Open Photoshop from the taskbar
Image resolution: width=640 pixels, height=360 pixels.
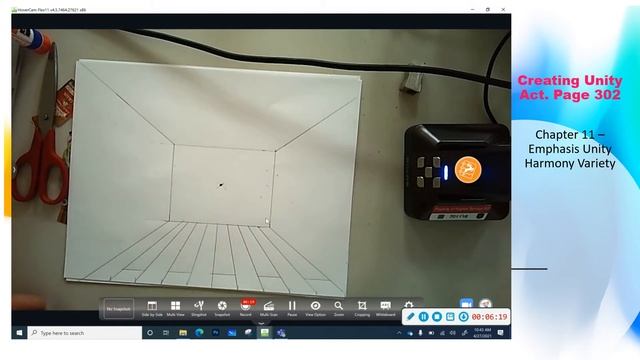point(216,333)
